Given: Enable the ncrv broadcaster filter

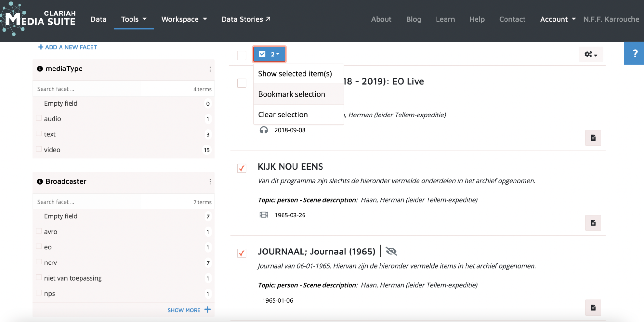Looking at the screenshot, I should 39,262.
